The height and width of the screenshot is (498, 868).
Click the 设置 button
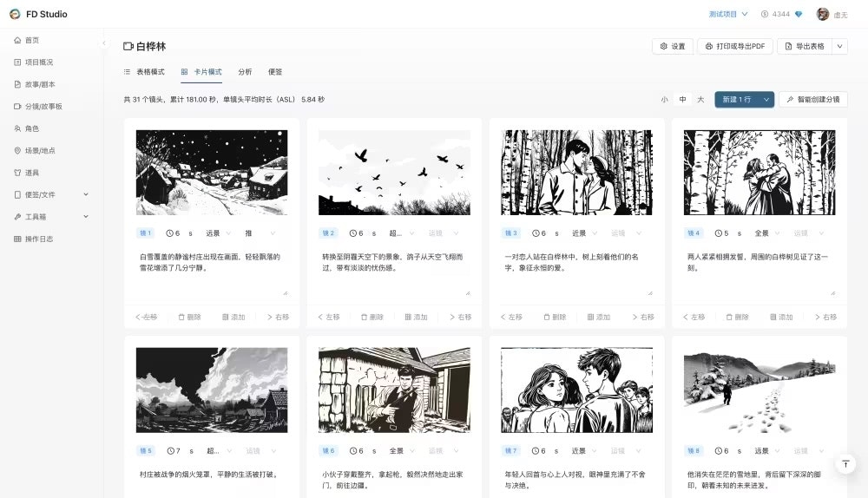coord(673,47)
